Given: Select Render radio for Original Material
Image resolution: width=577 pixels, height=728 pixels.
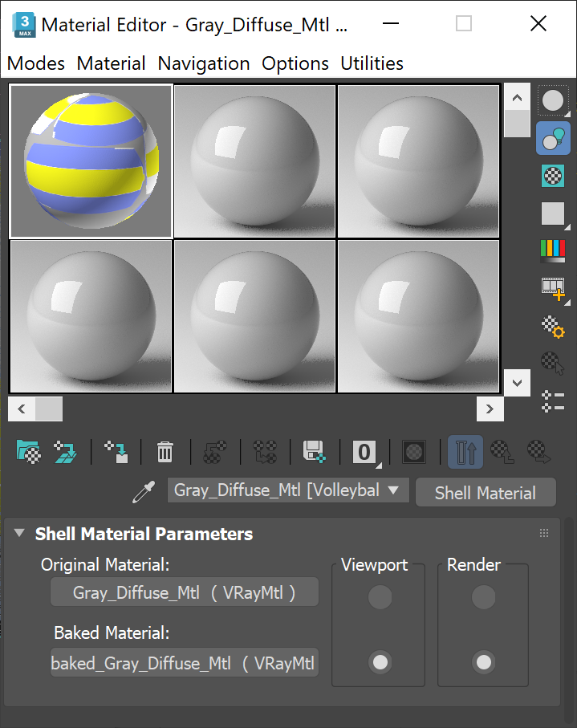Looking at the screenshot, I should point(484,597).
